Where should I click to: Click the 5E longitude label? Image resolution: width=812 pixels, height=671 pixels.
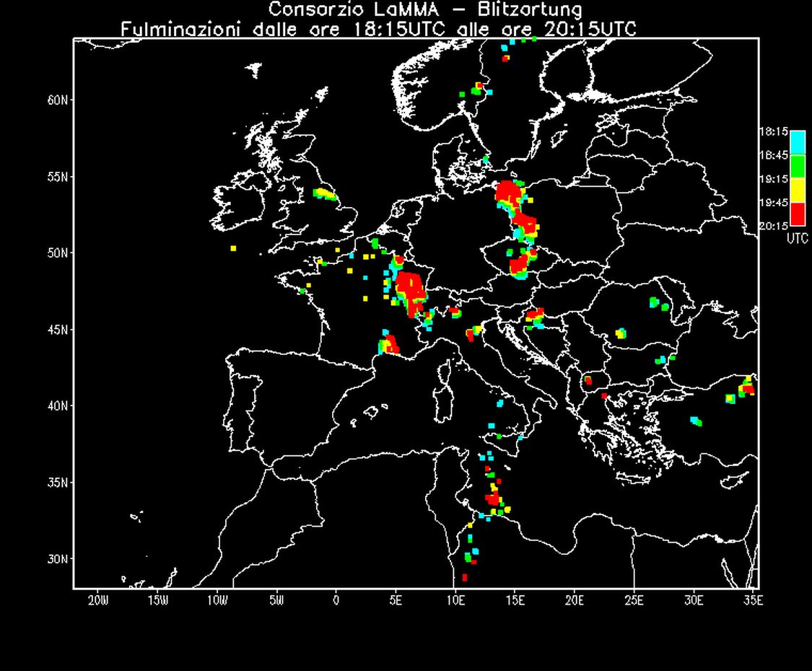click(396, 600)
